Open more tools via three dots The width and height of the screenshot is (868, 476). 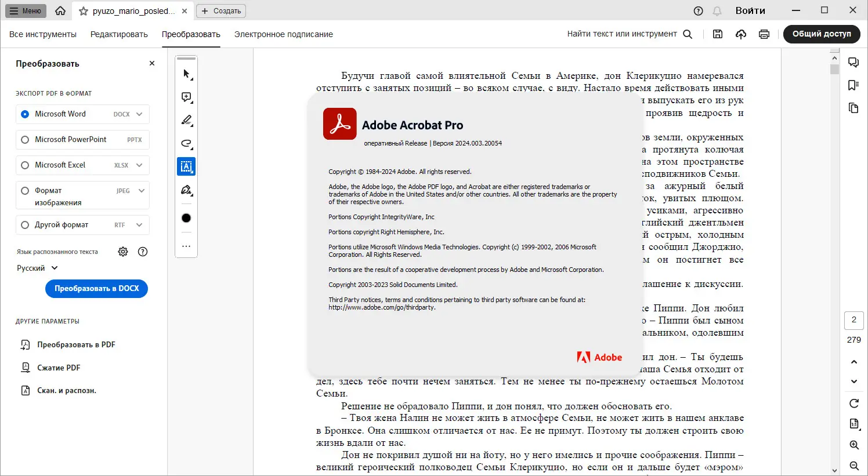(186, 246)
